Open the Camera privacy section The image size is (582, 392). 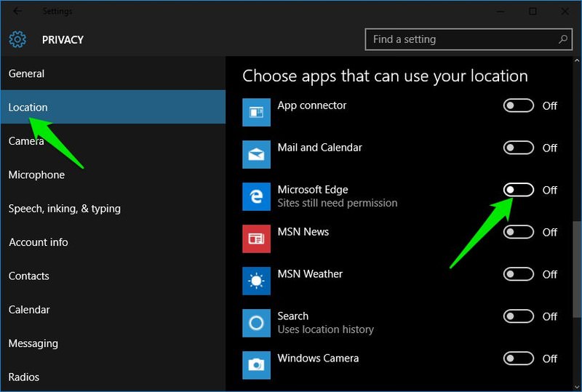pyautogui.click(x=113, y=141)
